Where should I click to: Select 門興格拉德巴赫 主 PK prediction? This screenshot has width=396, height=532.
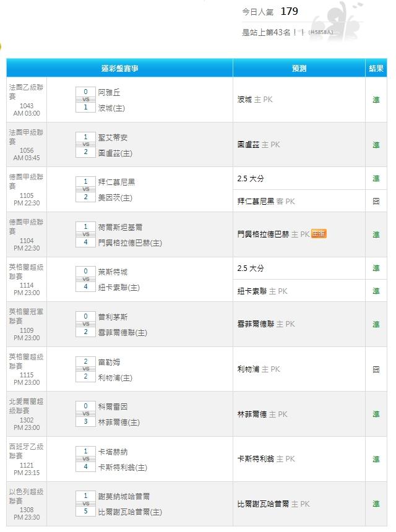[x=273, y=234]
